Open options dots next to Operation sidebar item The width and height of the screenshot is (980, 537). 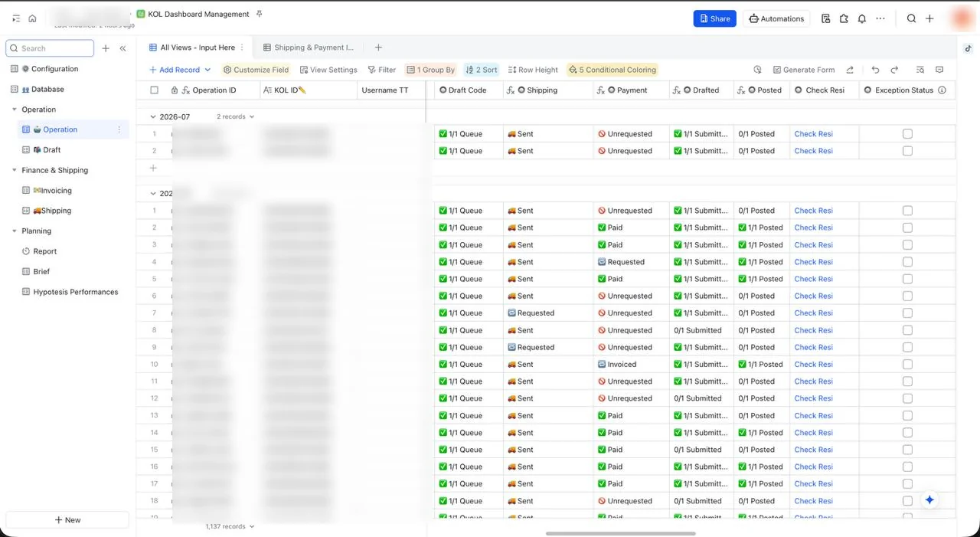coord(119,129)
